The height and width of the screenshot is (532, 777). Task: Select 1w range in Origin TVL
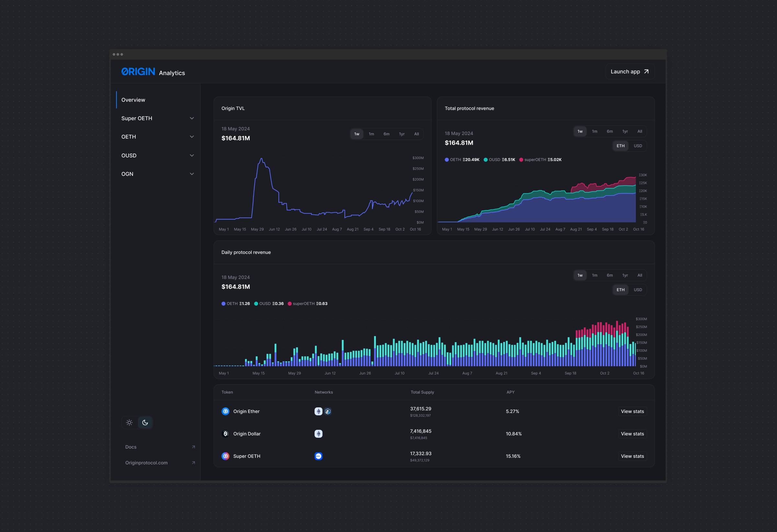click(x=357, y=134)
